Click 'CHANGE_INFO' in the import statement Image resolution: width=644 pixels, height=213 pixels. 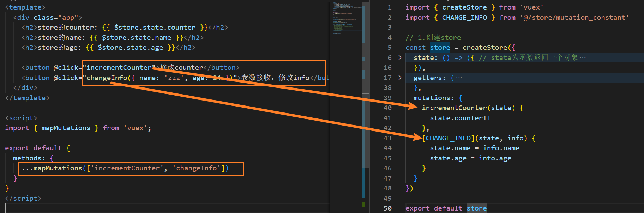click(x=464, y=18)
